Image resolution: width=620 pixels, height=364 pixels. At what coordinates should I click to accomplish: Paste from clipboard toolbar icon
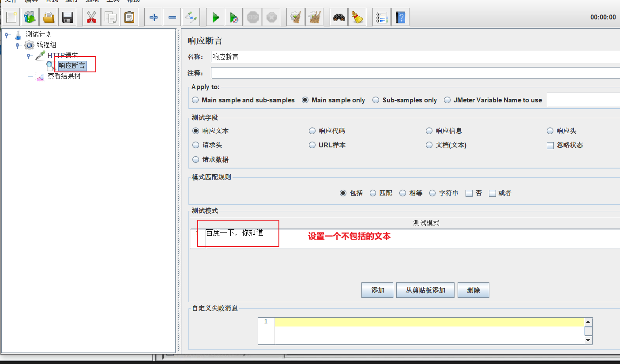(129, 18)
